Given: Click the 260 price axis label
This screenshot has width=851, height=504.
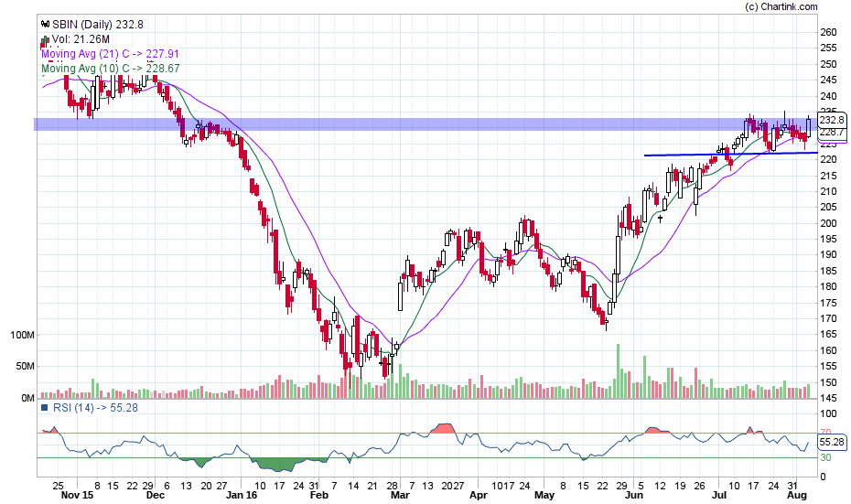Looking at the screenshot, I should pyautogui.click(x=828, y=32).
